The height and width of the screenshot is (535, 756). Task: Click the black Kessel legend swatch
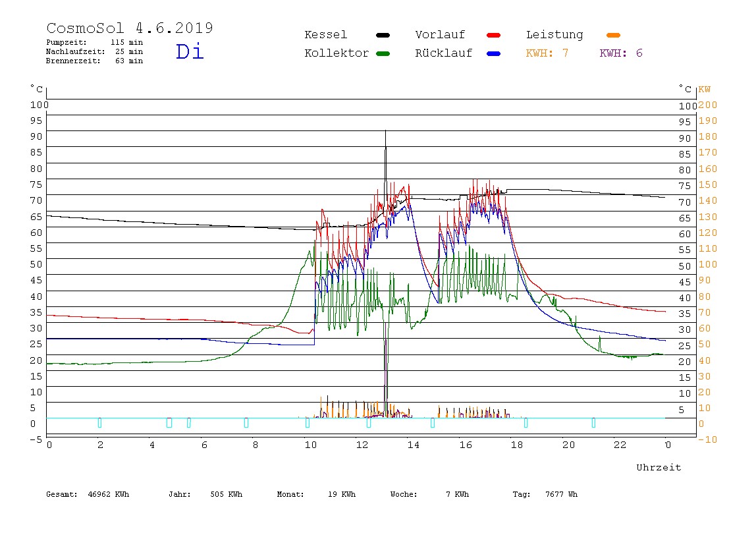point(383,35)
